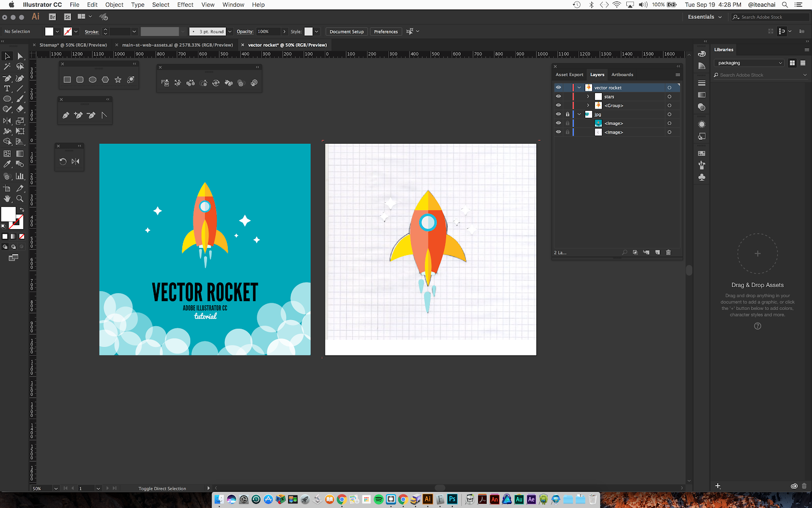Delete selection with Layers trash icon
The height and width of the screenshot is (508, 812).
point(668,252)
